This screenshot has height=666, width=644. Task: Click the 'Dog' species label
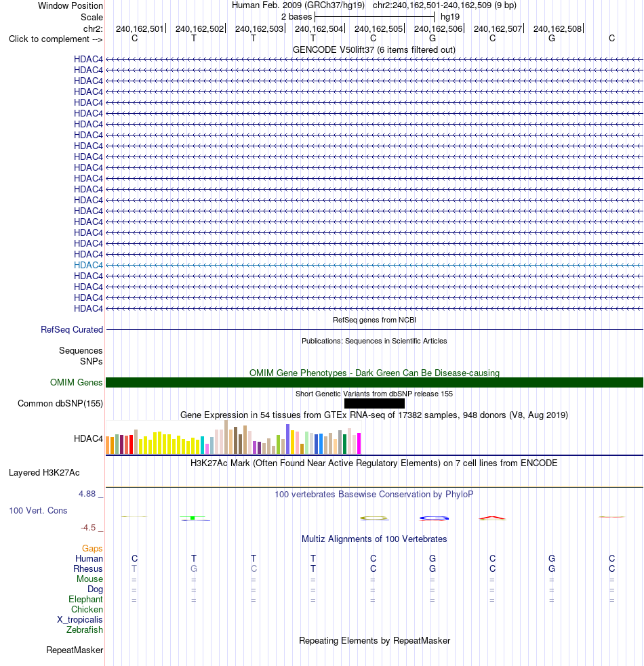coord(95,589)
